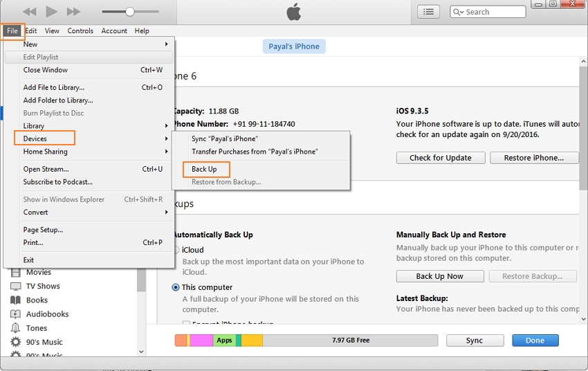588x371 pixels.
Task: Open the Help menu
Action: point(142,30)
